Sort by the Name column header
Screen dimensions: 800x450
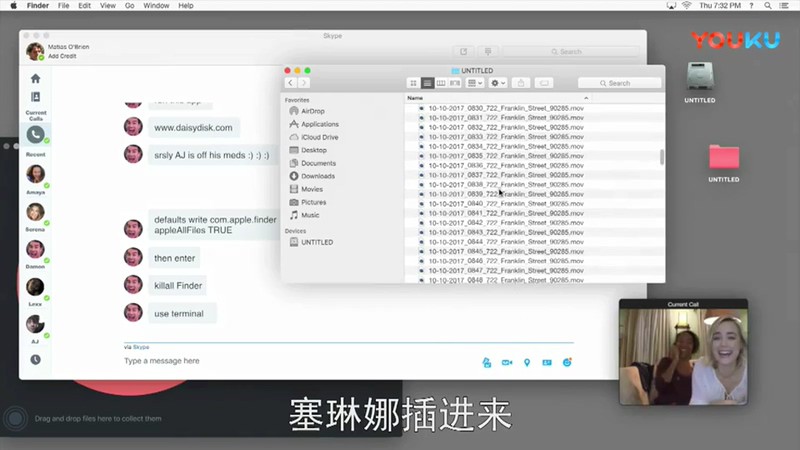[x=415, y=97]
